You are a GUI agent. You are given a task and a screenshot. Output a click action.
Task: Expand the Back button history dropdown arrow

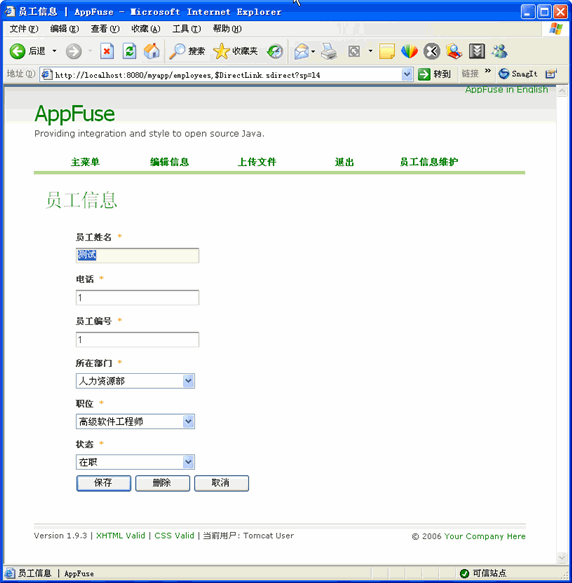tap(54, 51)
